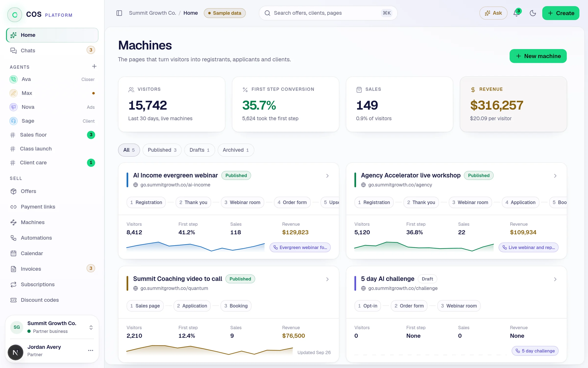Click the Summit Growth Co. breadcrumb
Viewport: 588px width, 368px height.
click(152, 13)
